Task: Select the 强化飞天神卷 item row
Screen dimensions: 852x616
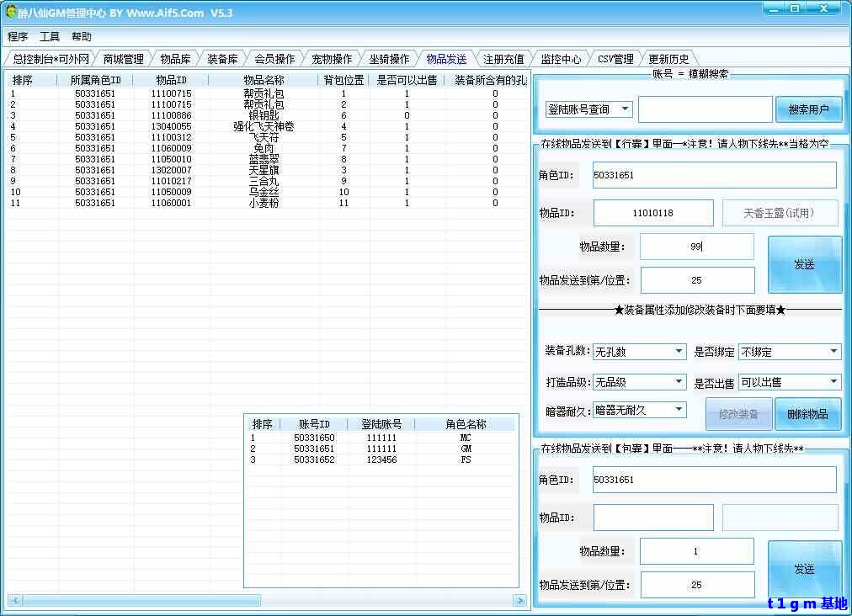Action: [264, 126]
